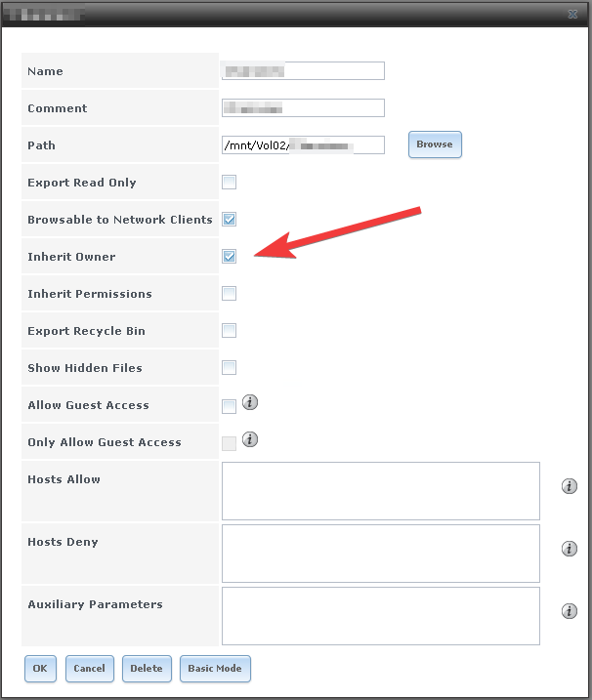Enable Export Read Only checkbox
This screenshot has height=700, width=592.
(x=230, y=183)
